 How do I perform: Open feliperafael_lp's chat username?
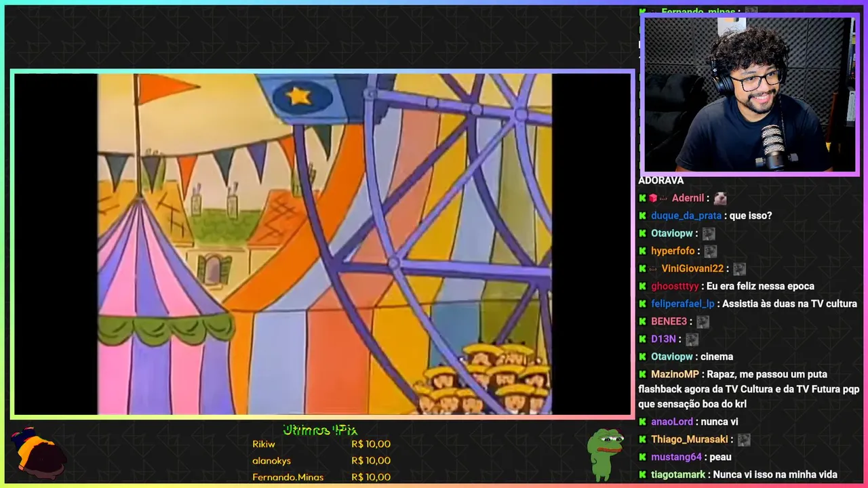coord(683,304)
